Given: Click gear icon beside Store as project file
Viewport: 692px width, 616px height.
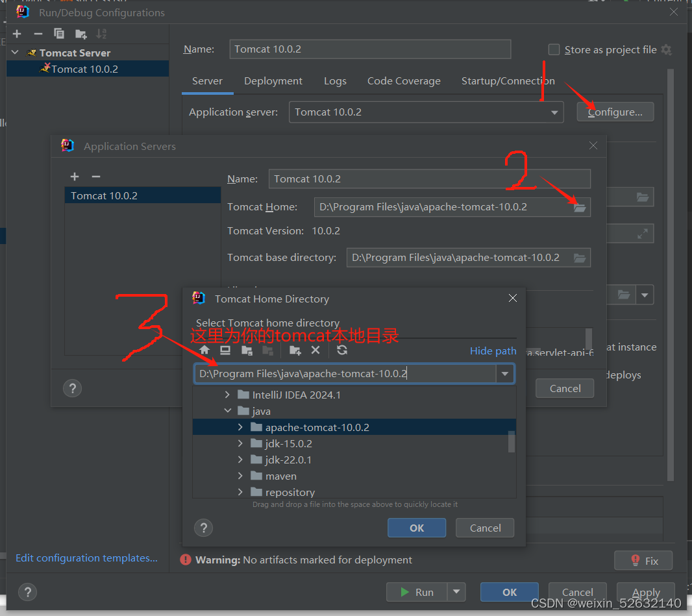Looking at the screenshot, I should (667, 50).
